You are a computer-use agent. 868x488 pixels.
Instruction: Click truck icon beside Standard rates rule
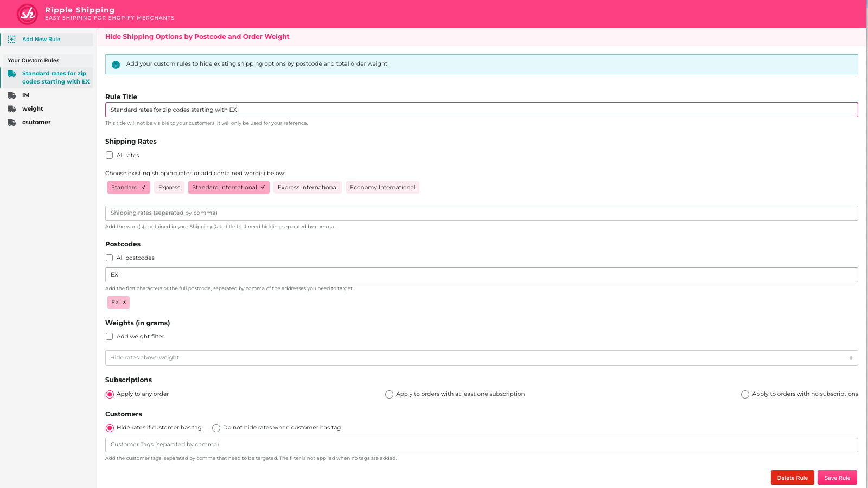click(11, 74)
